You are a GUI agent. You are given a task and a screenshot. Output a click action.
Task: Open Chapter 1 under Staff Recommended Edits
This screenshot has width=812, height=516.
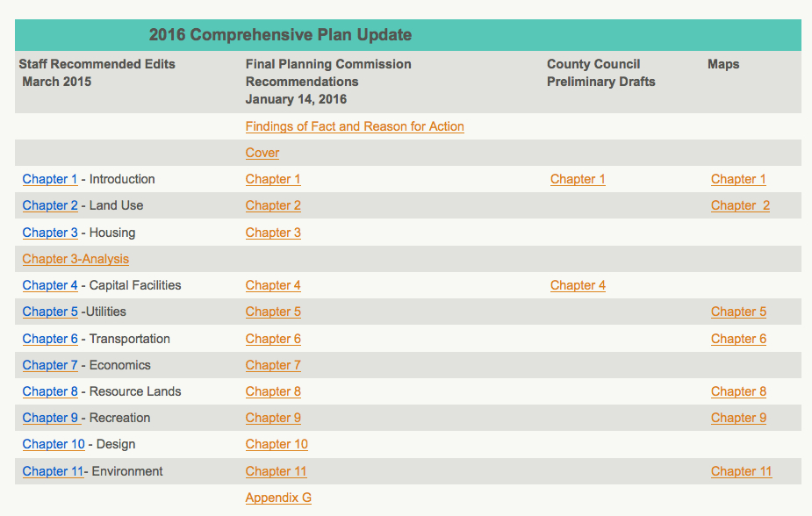[49, 179]
